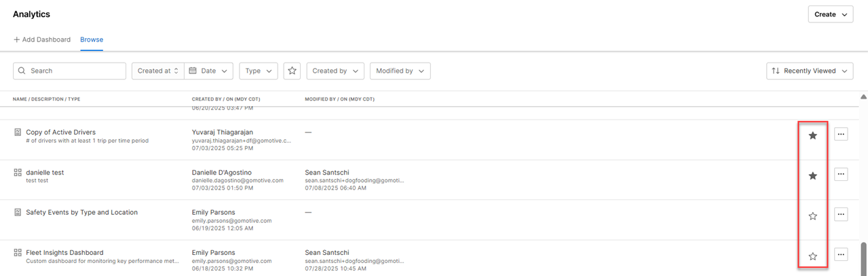Screen dimensions: 868x276
Task: Expand the Type filter dropdown
Action: click(258, 71)
